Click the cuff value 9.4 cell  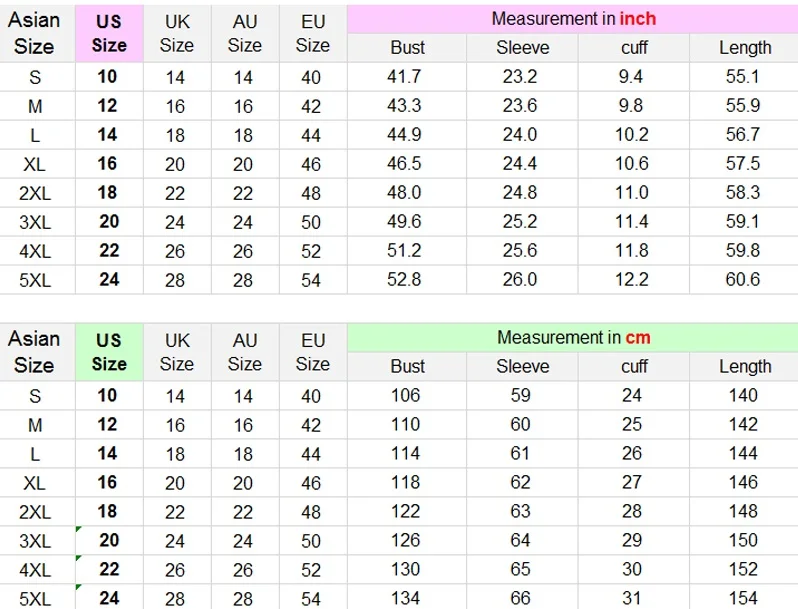point(633,77)
